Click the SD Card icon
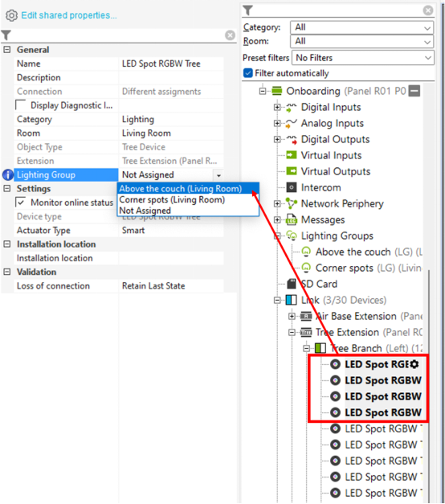Image resolution: width=445 pixels, height=504 pixels. click(292, 284)
